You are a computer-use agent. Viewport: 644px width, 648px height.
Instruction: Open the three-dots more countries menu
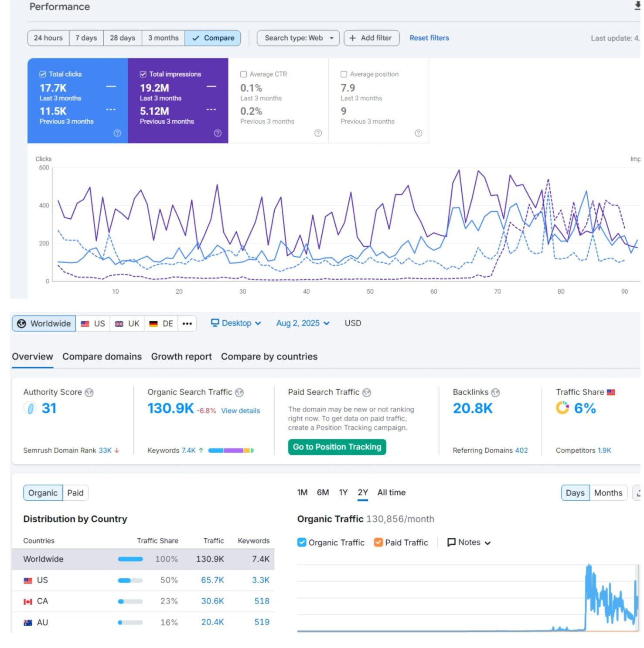click(x=187, y=324)
